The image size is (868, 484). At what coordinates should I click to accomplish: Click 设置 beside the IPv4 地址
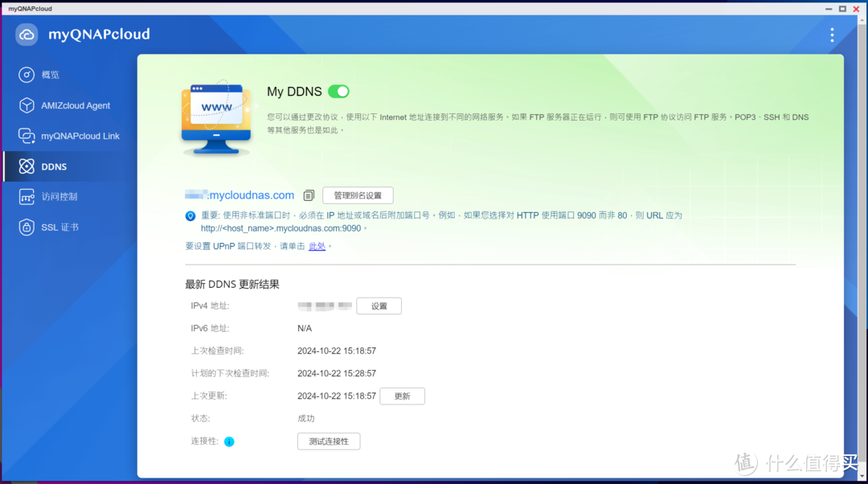pos(379,306)
